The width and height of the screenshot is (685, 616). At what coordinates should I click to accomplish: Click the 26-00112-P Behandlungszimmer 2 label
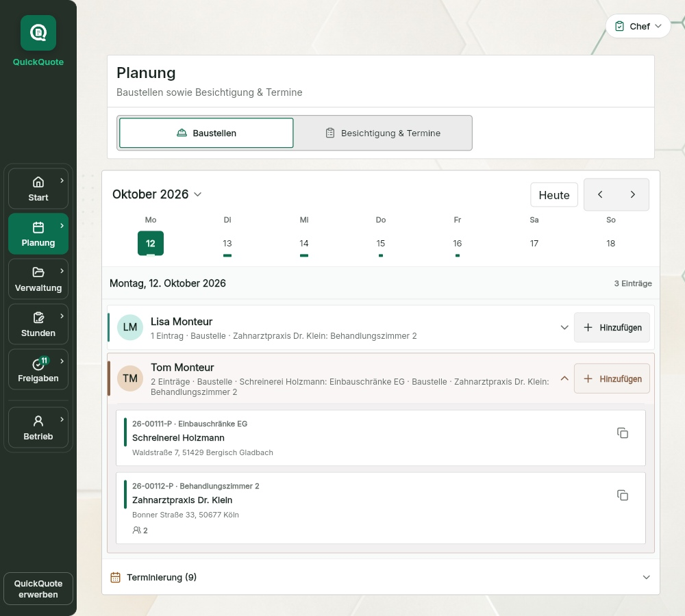tap(196, 487)
